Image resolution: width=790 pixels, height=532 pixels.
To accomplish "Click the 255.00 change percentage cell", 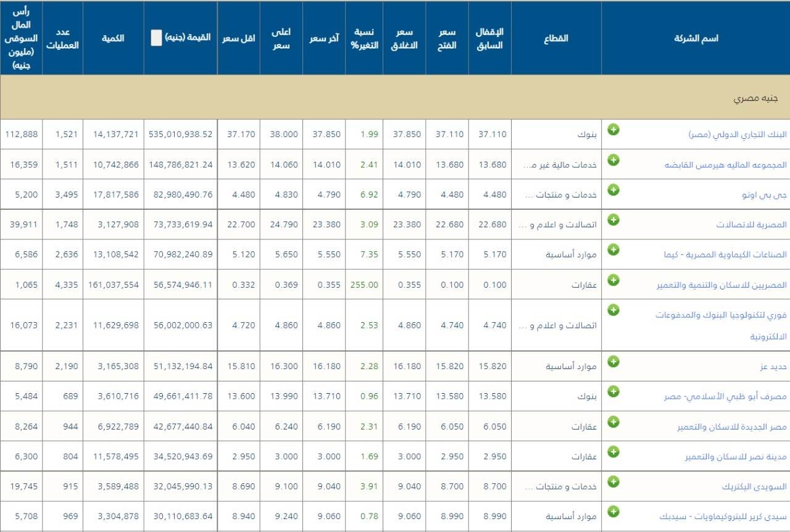I will coord(364,285).
